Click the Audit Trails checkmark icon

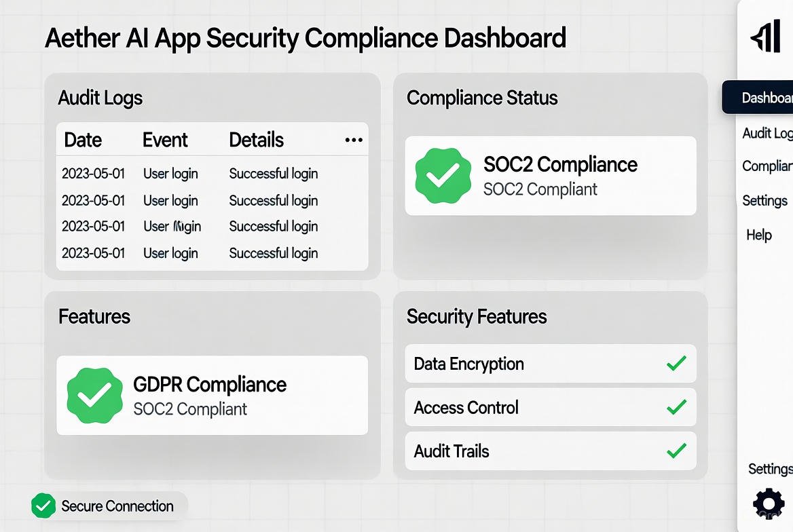coord(676,451)
